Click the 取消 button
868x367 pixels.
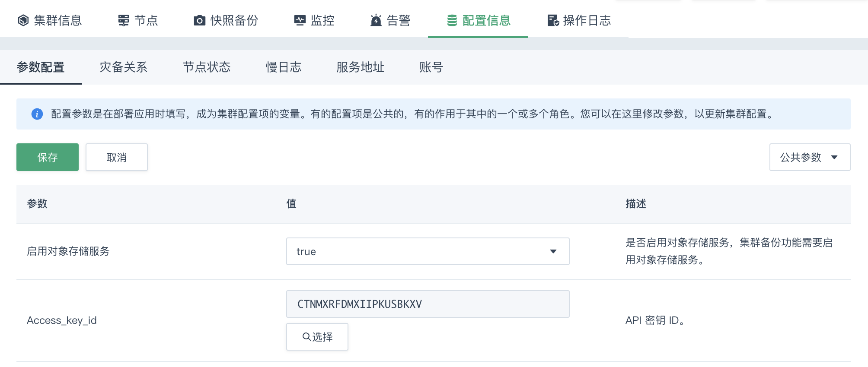click(x=117, y=157)
